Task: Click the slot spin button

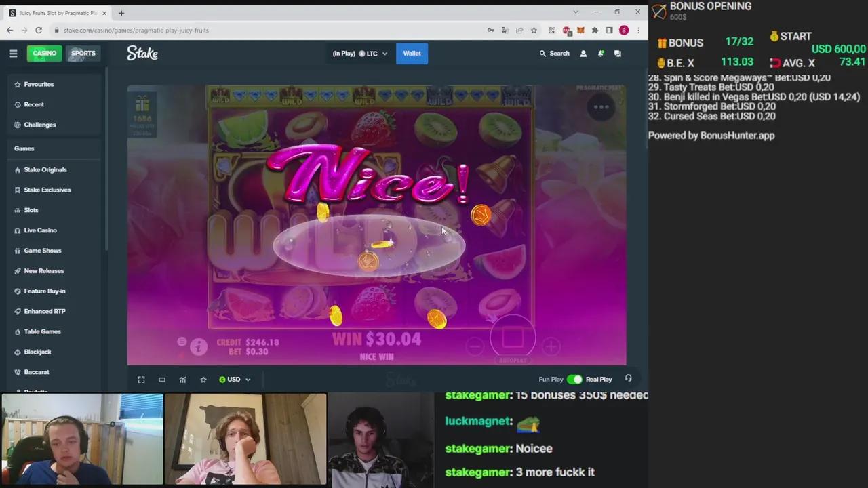Action: tap(513, 338)
